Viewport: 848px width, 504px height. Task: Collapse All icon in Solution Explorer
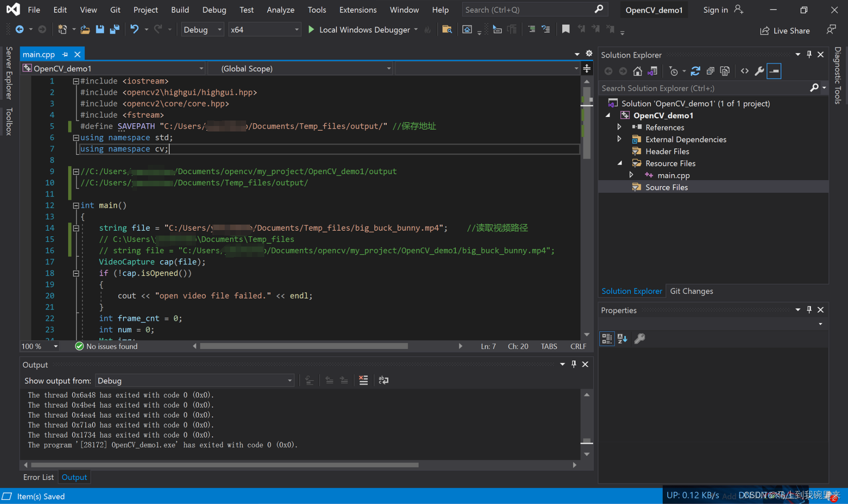(x=710, y=71)
